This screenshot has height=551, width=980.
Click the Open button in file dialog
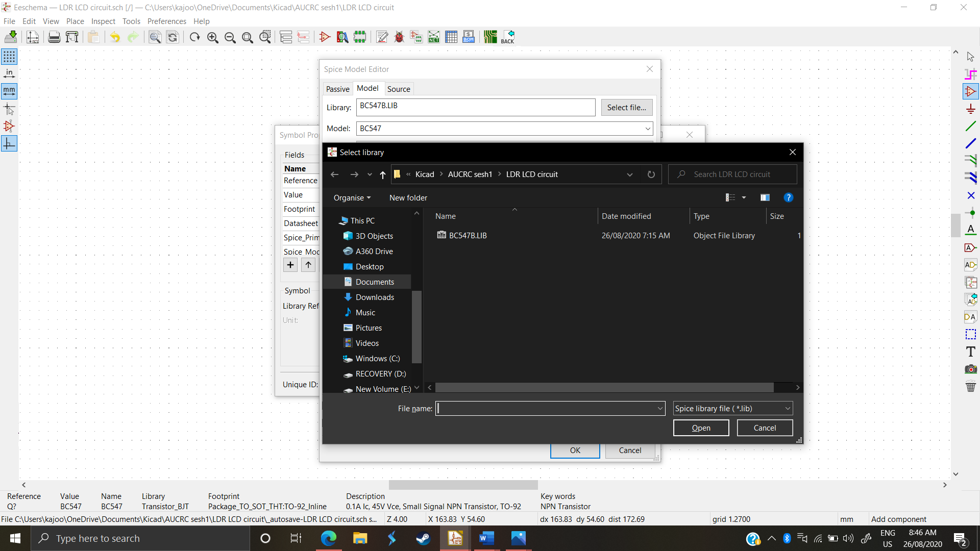[701, 428]
